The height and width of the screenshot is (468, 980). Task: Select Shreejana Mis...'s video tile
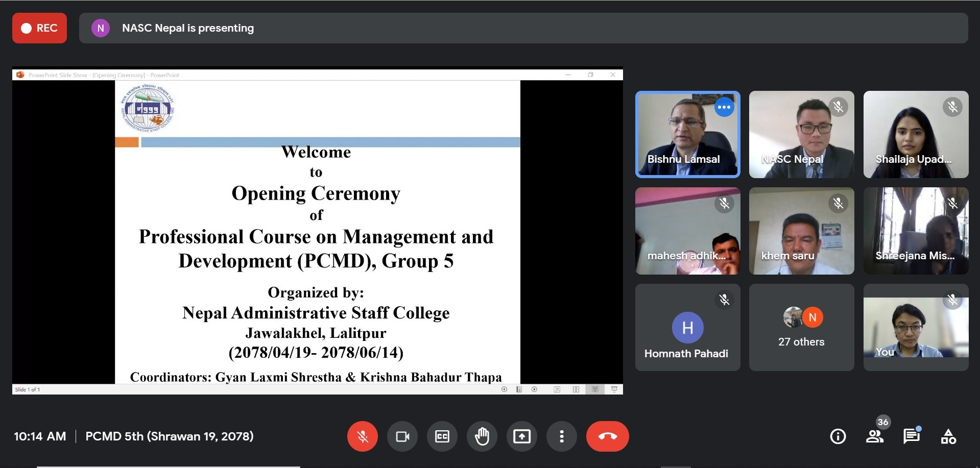tap(916, 231)
